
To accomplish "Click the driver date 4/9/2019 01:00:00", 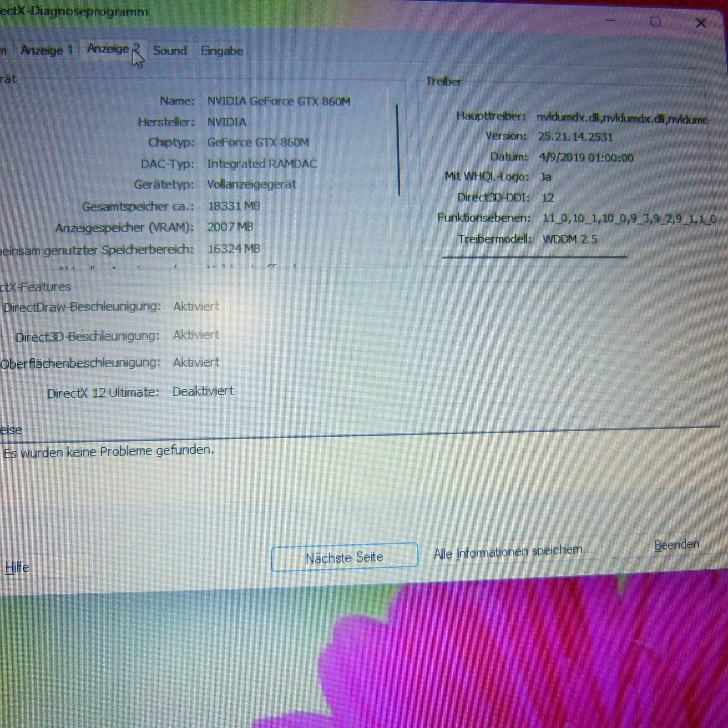I will [586, 157].
